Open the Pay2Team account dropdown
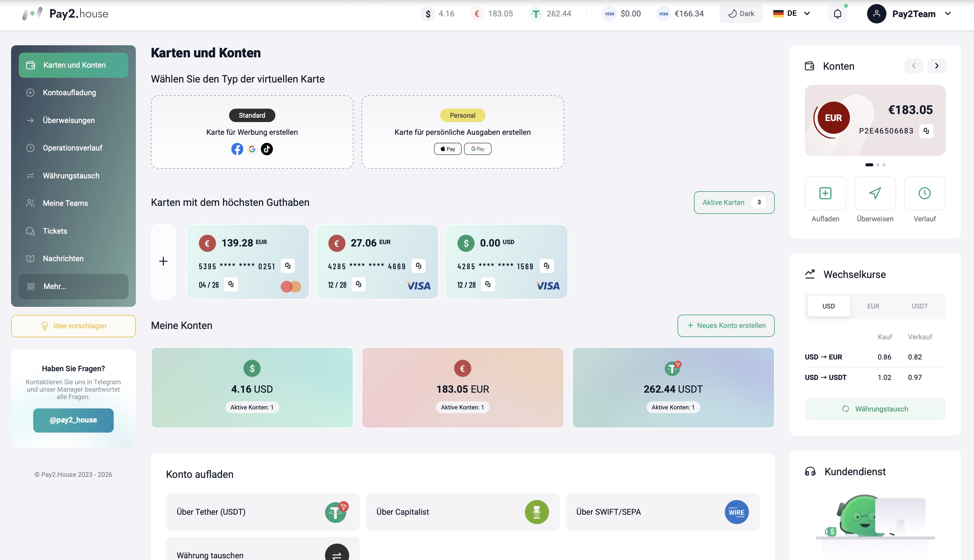This screenshot has height=560, width=974. click(x=909, y=14)
